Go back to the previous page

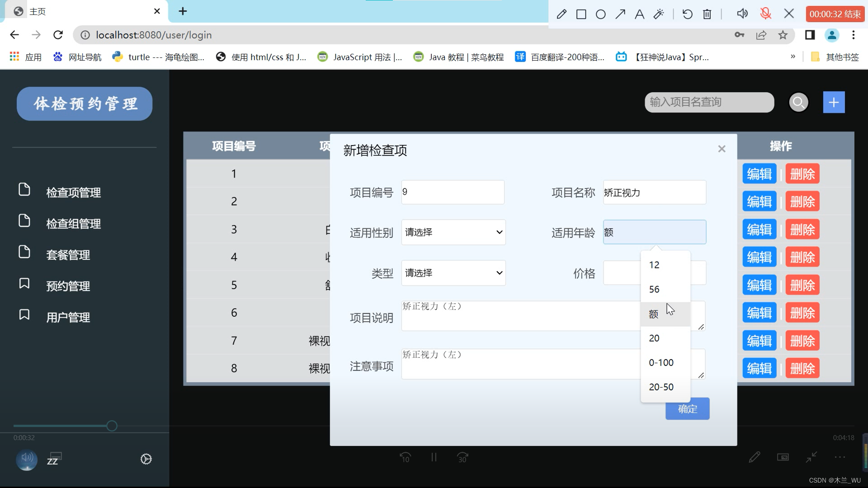click(x=14, y=35)
